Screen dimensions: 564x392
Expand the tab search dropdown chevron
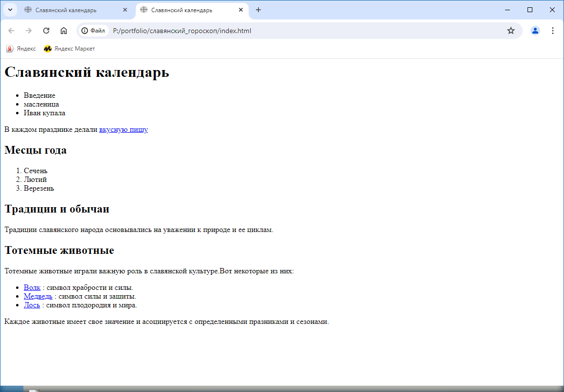(10, 10)
